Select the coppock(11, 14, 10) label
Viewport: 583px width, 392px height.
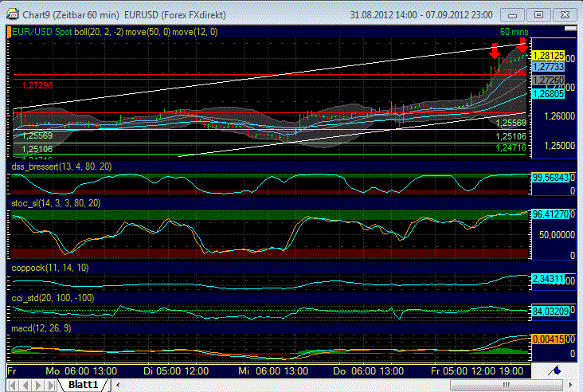tap(50, 268)
